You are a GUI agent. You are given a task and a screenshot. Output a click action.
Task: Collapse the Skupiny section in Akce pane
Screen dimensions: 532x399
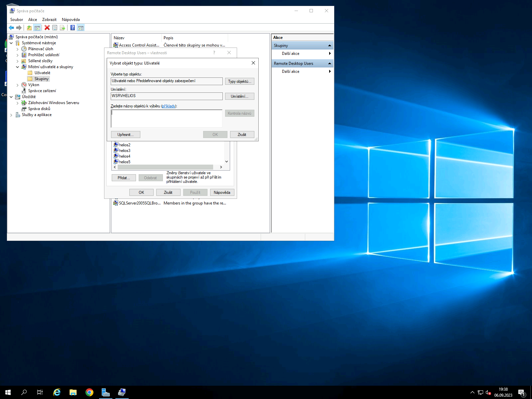coord(330,46)
